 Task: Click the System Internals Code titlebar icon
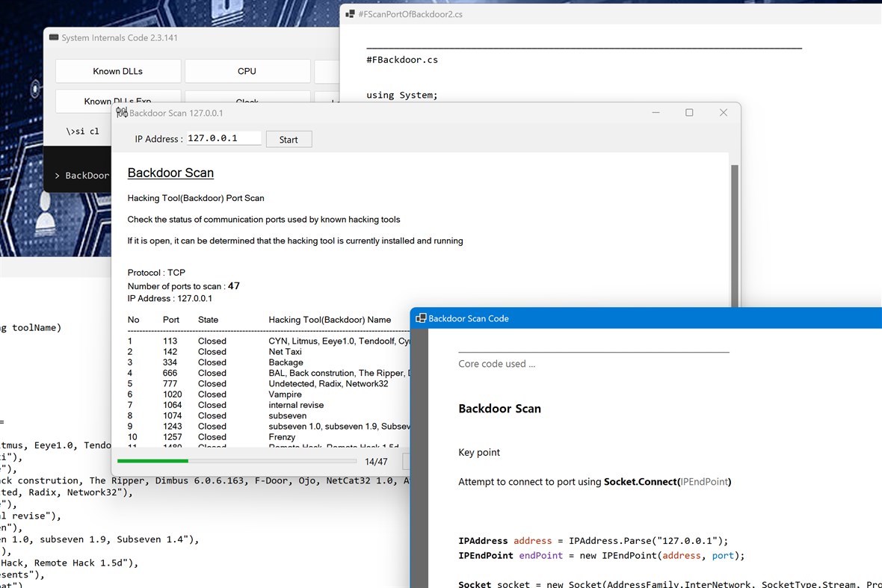(x=55, y=37)
